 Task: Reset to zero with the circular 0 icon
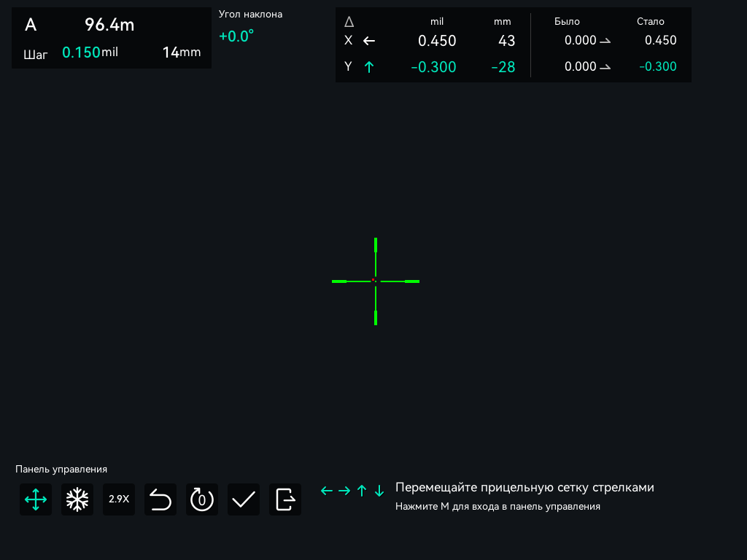pyautogui.click(x=202, y=499)
